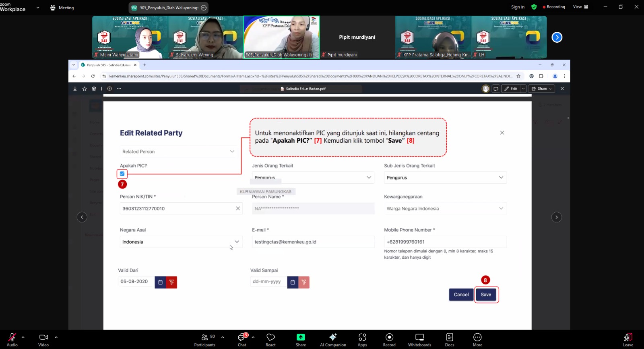Open Zoom Apps

coord(362,339)
